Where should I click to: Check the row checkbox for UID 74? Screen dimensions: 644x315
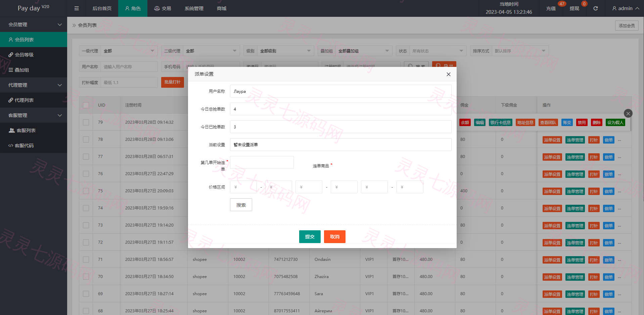(86, 208)
